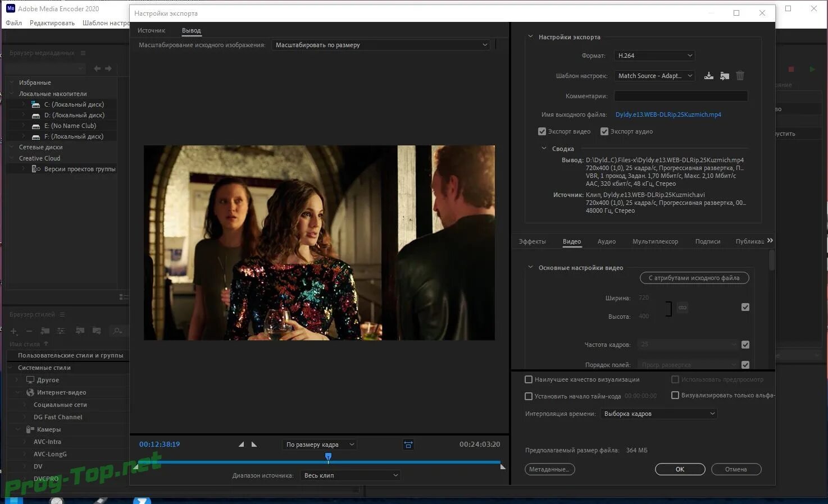The height and width of the screenshot is (504, 828).
Task: Toggle match source checkbox for width/height
Action: point(745,307)
